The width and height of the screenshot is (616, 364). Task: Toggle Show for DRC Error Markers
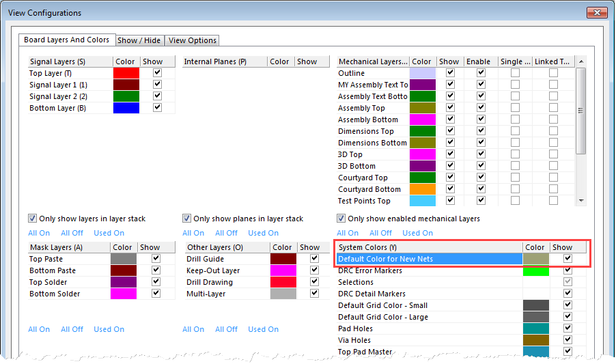point(568,270)
